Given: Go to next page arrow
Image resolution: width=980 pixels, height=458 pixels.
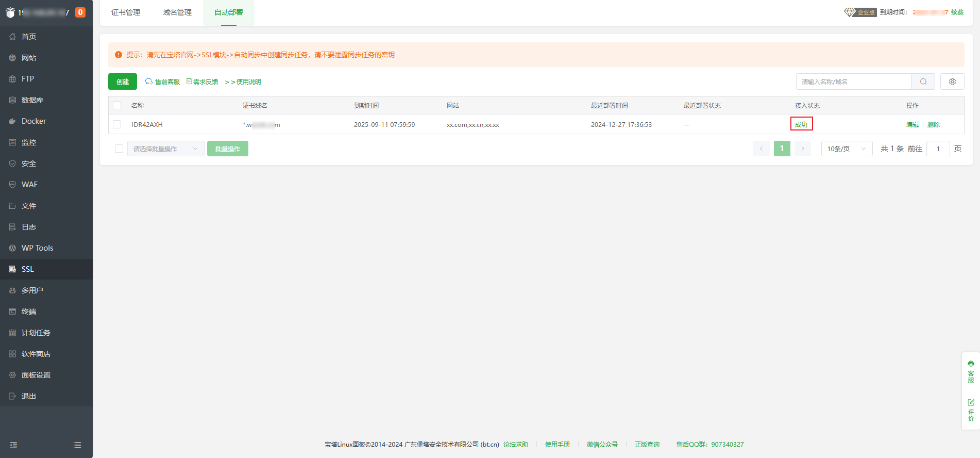Looking at the screenshot, I should pyautogui.click(x=802, y=149).
